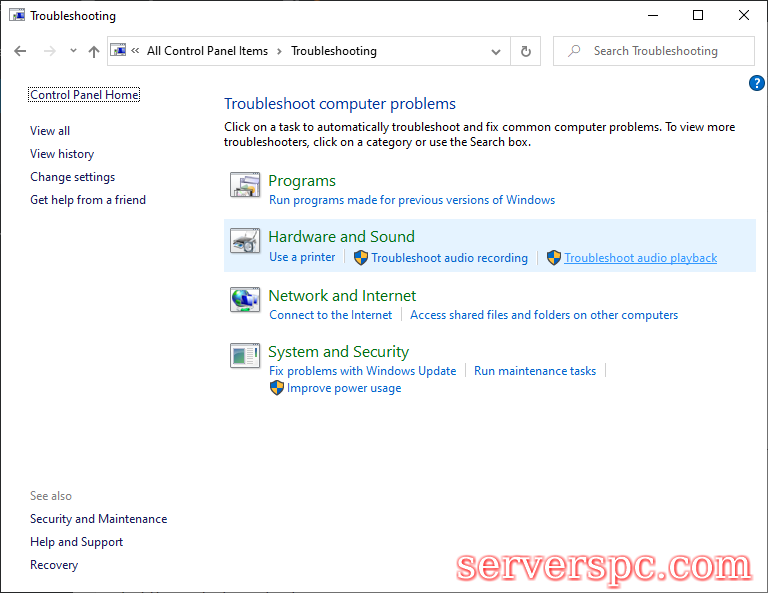Screen dimensions: 768x593
Task: Click the Network and Internet globe icon
Action: (x=245, y=300)
